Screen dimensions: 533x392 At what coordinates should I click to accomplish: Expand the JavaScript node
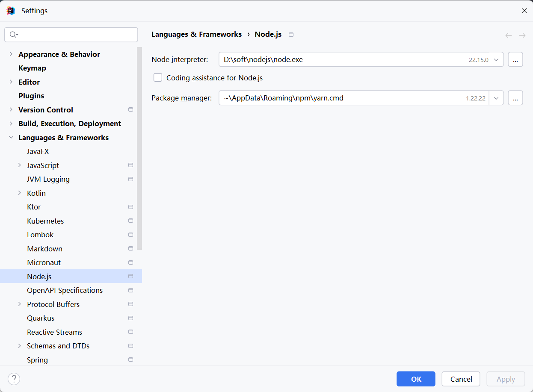(19, 165)
